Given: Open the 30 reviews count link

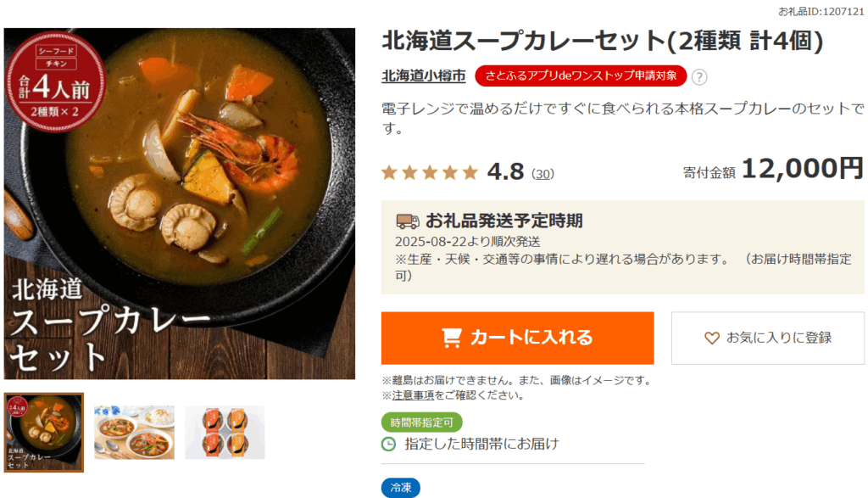Looking at the screenshot, I should [x=542, y=174].
